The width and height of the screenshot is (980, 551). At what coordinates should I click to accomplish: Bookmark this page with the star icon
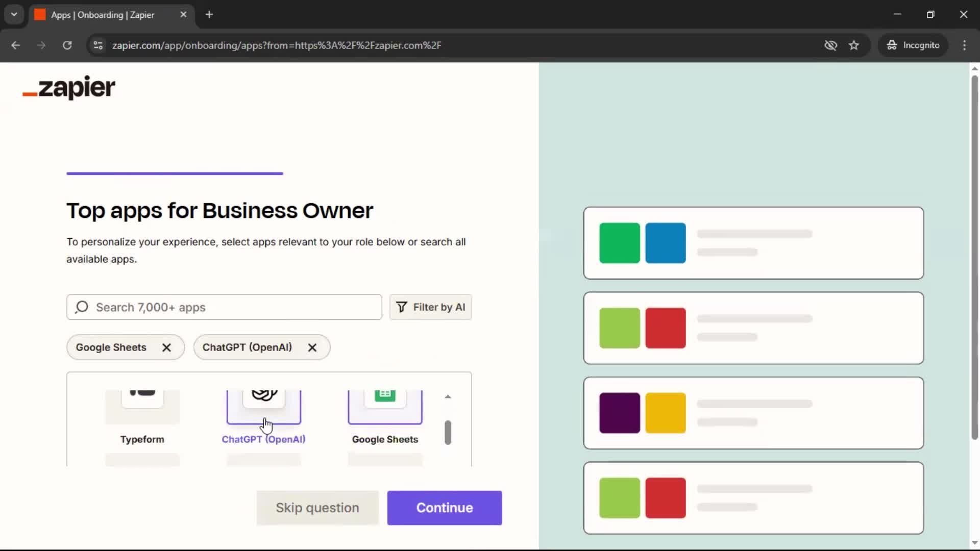[854, 45]
